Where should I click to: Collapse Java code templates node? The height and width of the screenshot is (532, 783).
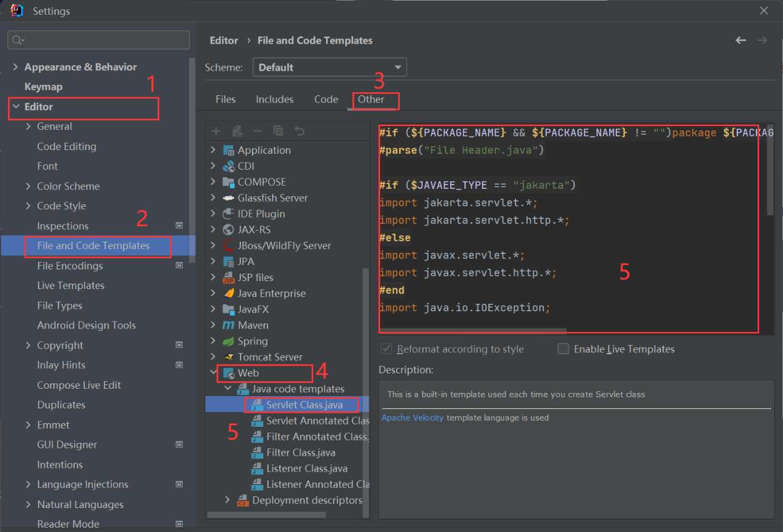(228, 389)
